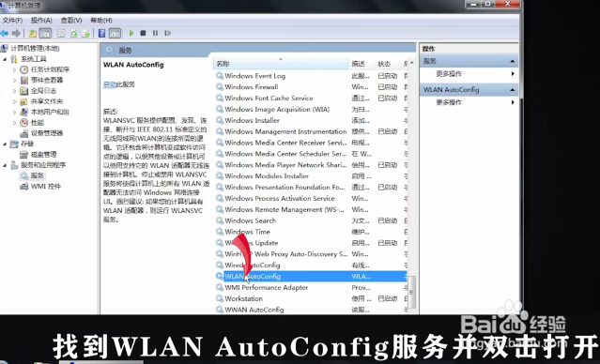600x364 pixels.
Task: Click the services list scrollbar thumb
Action: pos(411,292)
